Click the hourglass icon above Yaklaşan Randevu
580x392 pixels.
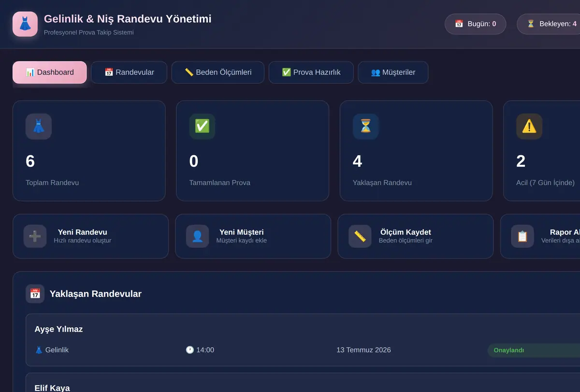(x=366, y=127)
